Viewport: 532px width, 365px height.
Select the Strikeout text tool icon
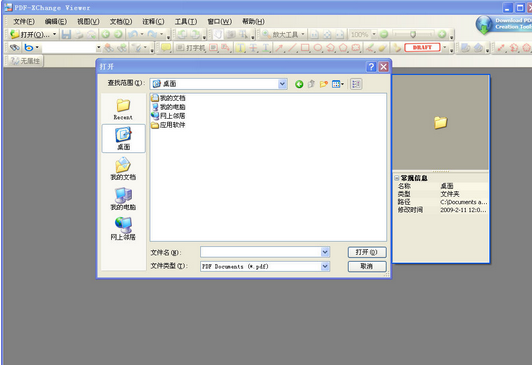253,48
